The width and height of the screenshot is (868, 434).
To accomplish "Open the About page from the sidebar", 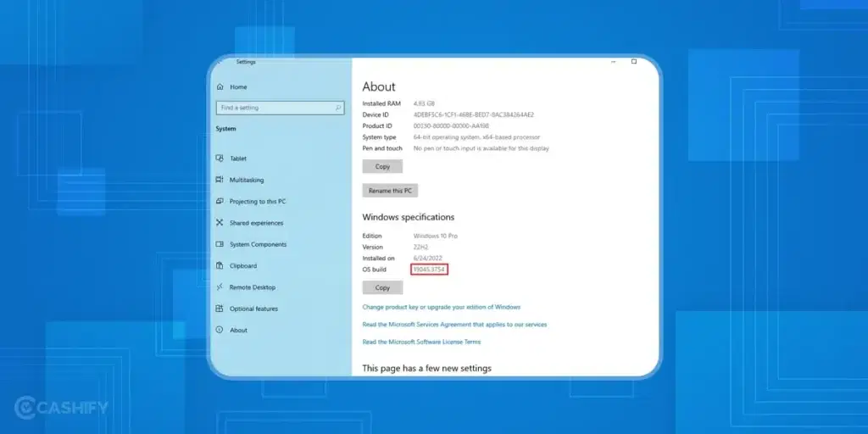I will pyautogui.click(x=238, y=330).
